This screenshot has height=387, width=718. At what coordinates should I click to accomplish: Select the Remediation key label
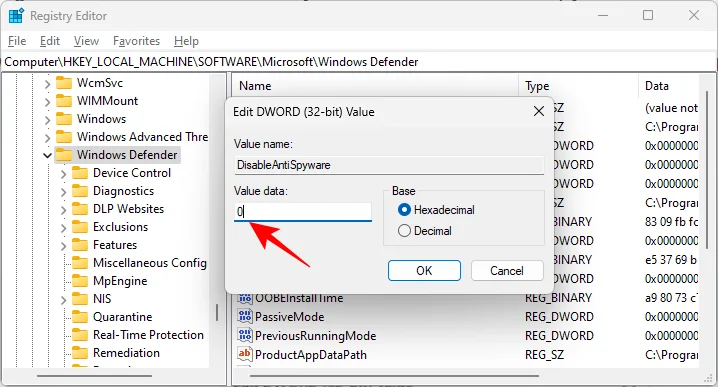click(126, 353)
